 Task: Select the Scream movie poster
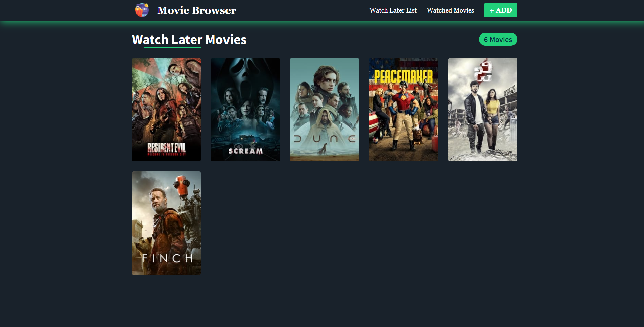click(245, 110)
